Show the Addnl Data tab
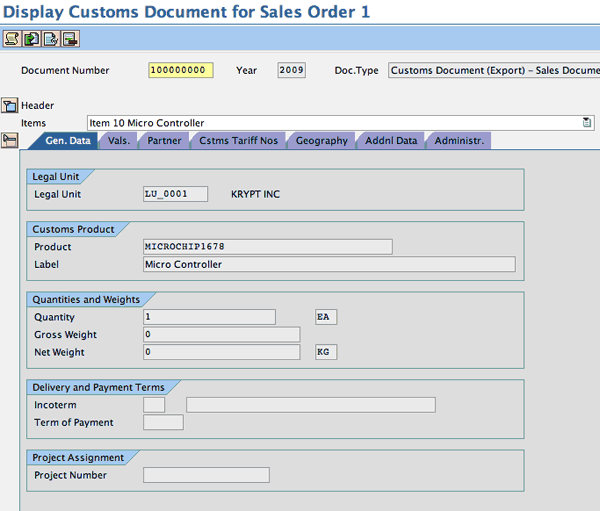 [391, 141]
